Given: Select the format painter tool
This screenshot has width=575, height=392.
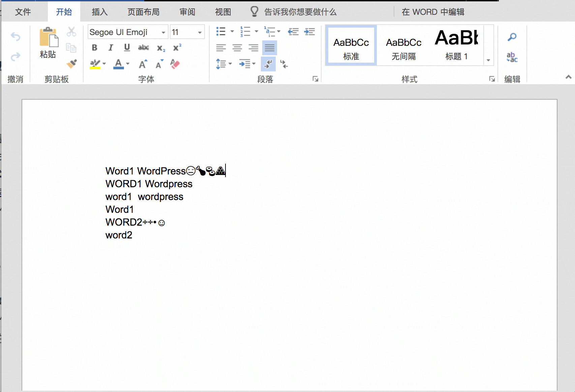Looking at the screenshot, I should 71,64.
